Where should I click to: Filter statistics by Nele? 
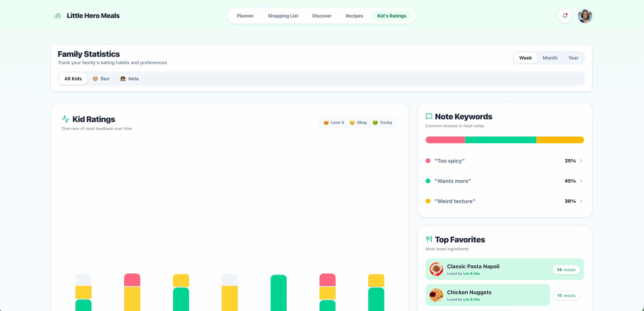click(130, 79)
